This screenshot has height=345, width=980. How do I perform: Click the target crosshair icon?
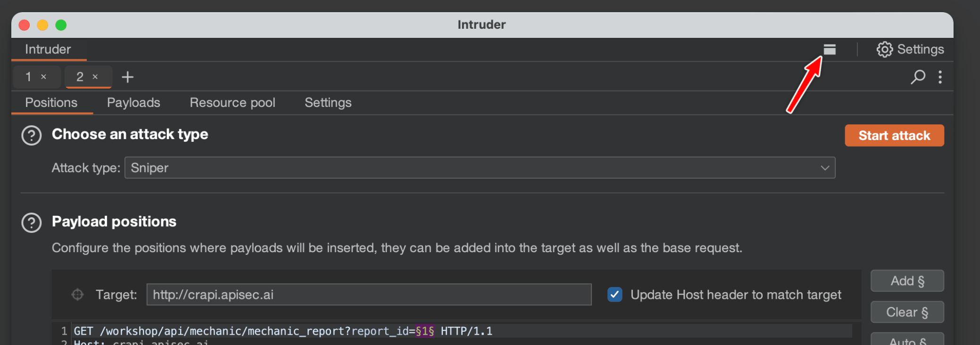(77, 295)
